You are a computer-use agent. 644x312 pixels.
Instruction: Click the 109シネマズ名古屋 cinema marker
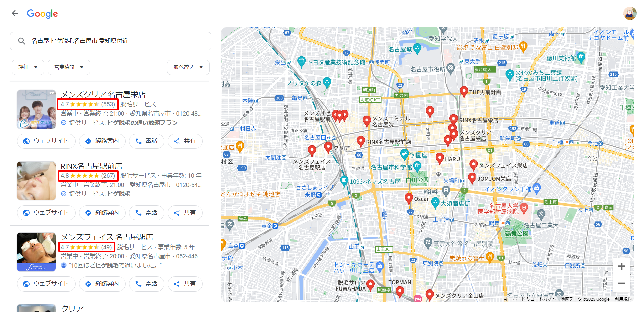click(x=344, y=181)
